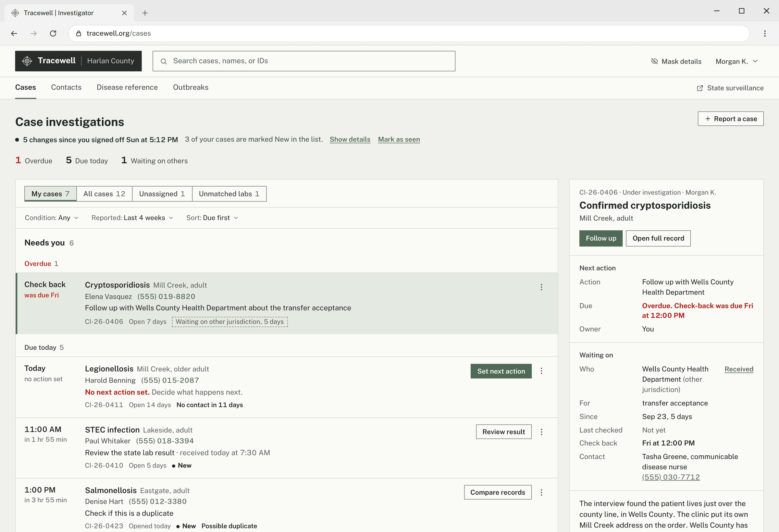
Task: Select the Cases tab
Action: [x=25, y=88]
